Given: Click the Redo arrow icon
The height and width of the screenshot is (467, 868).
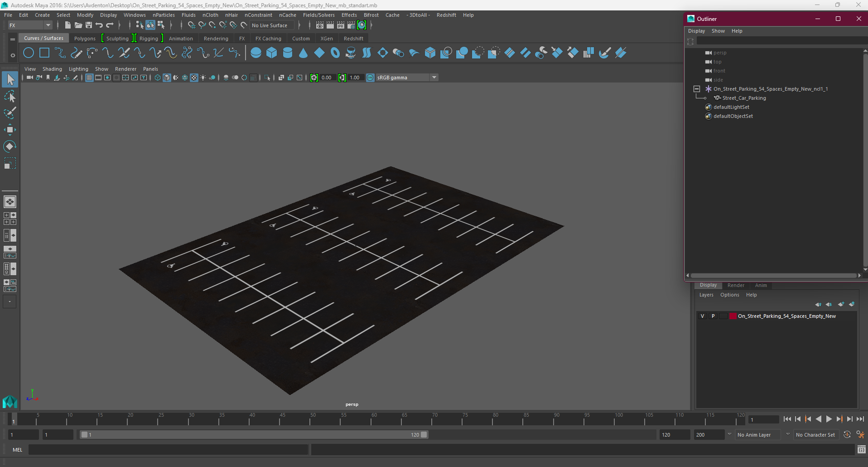Looking at the screenshot, I should tap(110, 25).
